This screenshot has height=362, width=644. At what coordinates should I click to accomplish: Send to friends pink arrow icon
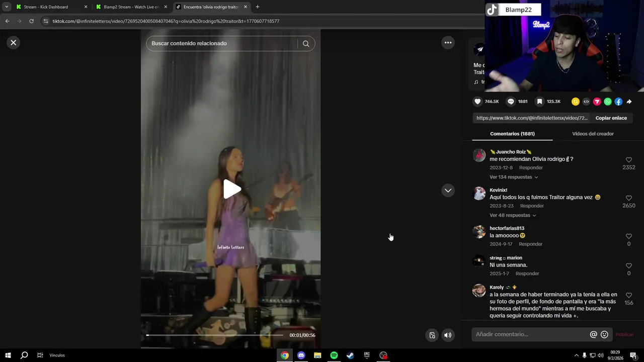(597, 102)
